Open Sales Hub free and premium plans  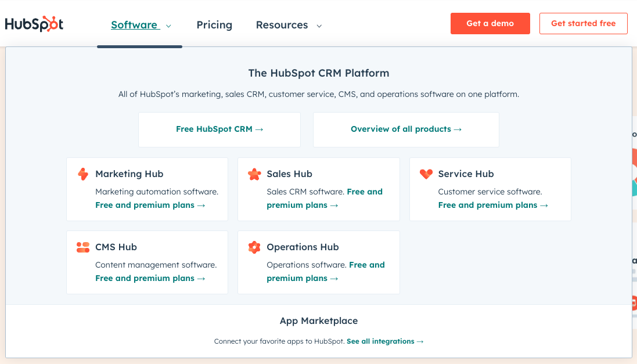coord(325,198)
